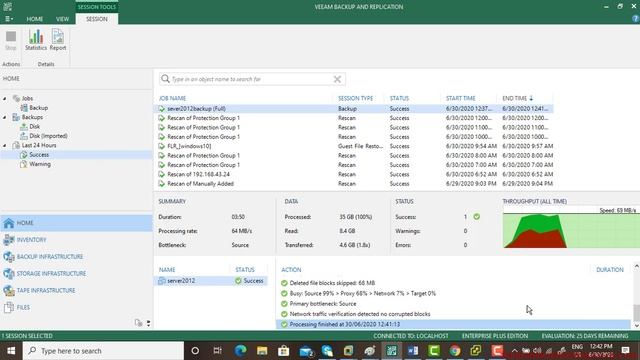Select the server2012 object row

(x=211, y=281)
